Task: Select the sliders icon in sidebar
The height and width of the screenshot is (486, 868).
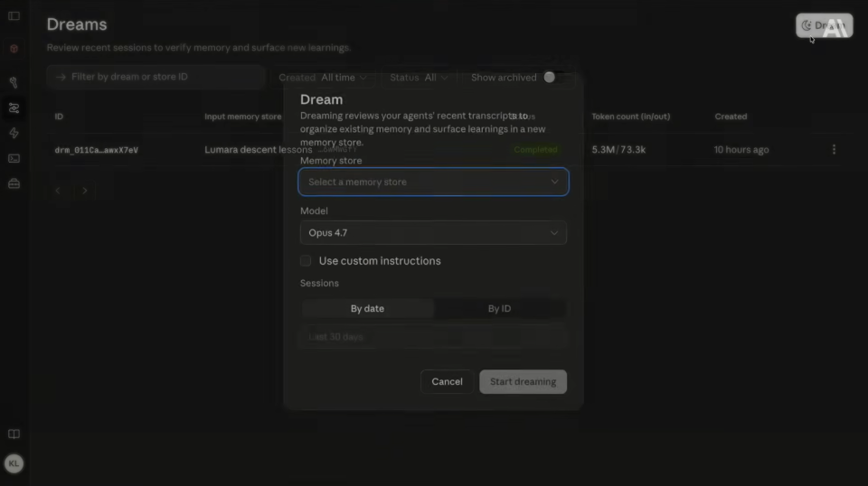Action: pos(14,107)
